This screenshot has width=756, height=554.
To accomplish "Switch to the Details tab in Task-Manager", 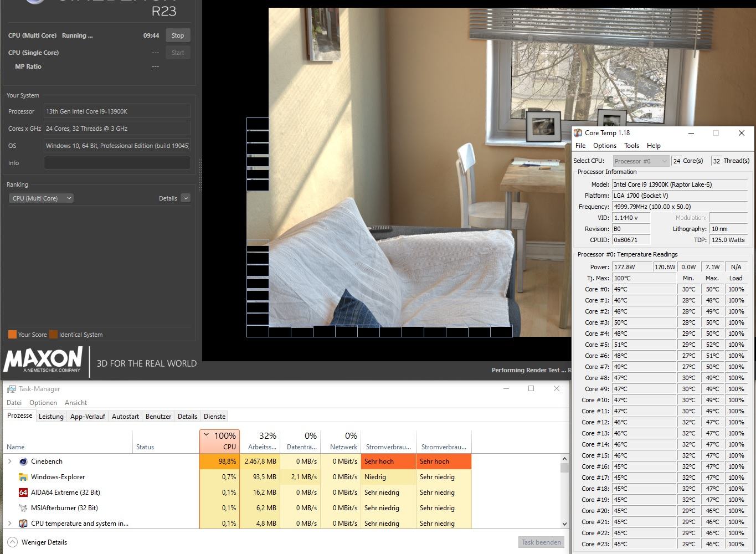I will (x=187, y=417).
